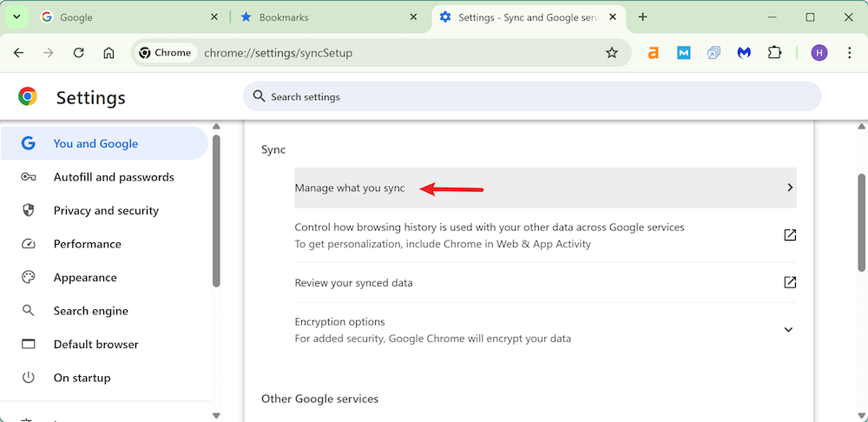Click the address bar URL
Viewport: 868px width, 422px height.
279,53
